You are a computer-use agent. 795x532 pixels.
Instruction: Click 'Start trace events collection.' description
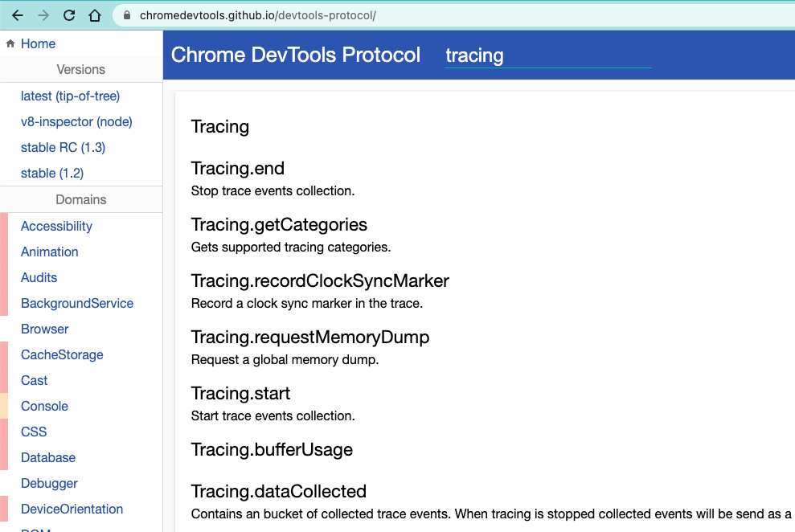tap(273, 416)
